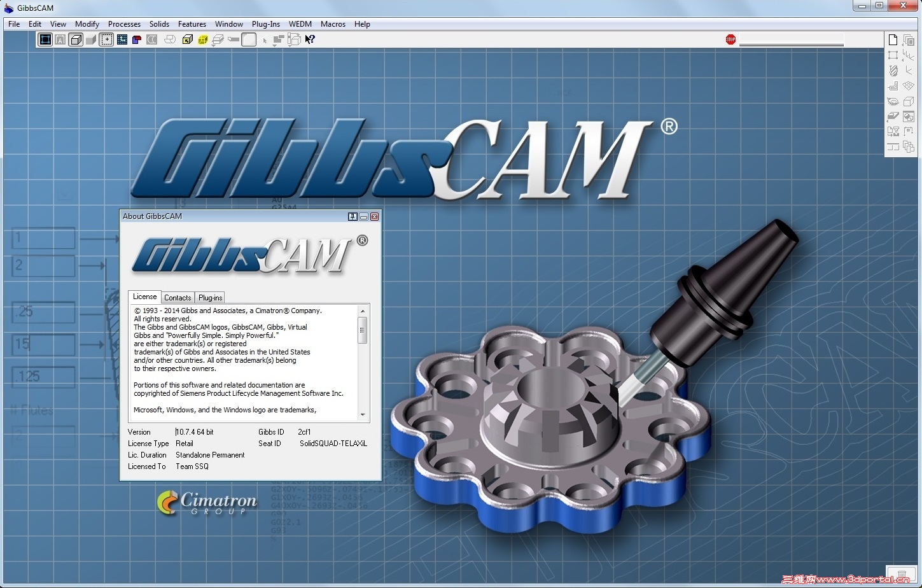
Task: Toggle the pin button on About GibbsCAM title
Action: coord(353,217)
